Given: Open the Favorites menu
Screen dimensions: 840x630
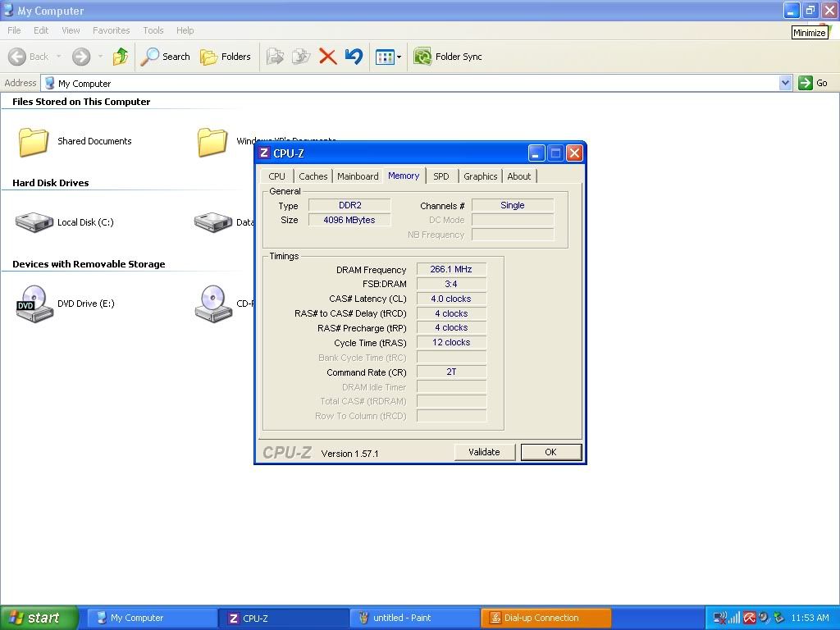Looking at the screenshot, I should pyautogui.click(x=111, y=30).
